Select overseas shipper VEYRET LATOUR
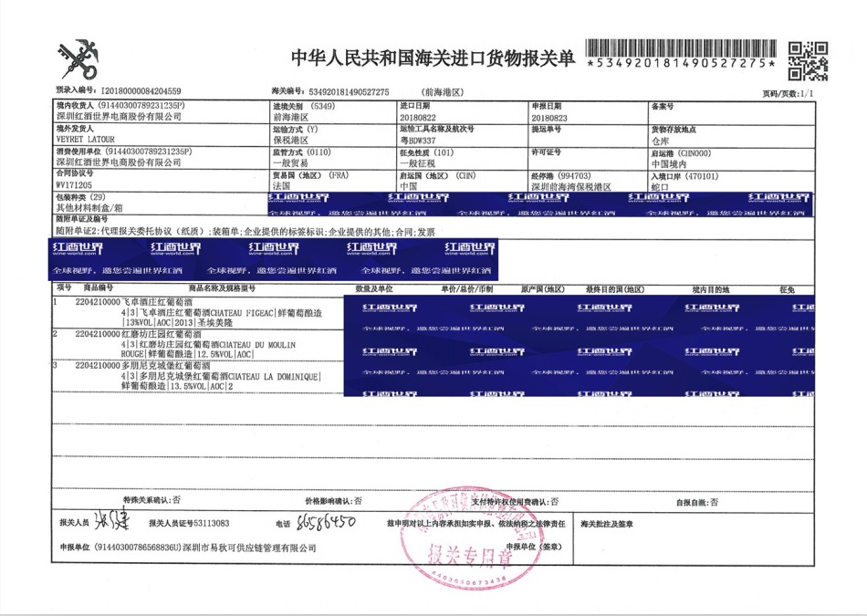867x616 pixels. (85, 140)
